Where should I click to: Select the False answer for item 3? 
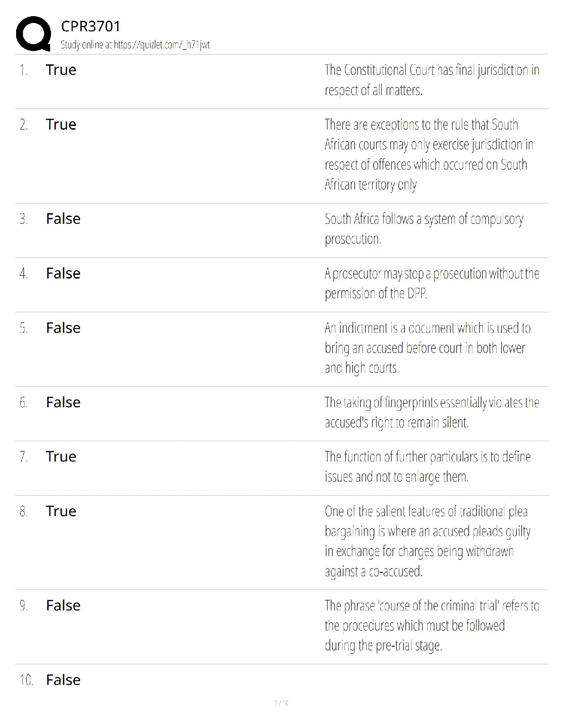click(x=63, y=219)
